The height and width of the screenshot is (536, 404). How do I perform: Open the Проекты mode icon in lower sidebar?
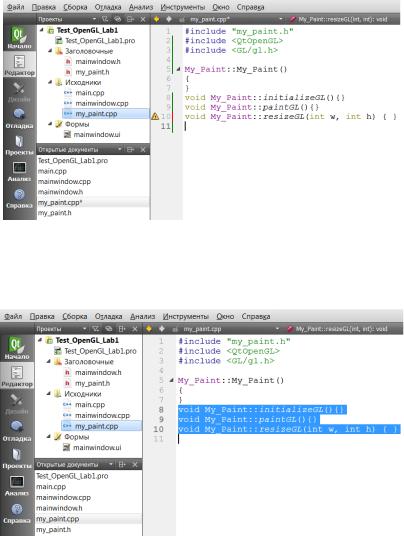(17, 458)
